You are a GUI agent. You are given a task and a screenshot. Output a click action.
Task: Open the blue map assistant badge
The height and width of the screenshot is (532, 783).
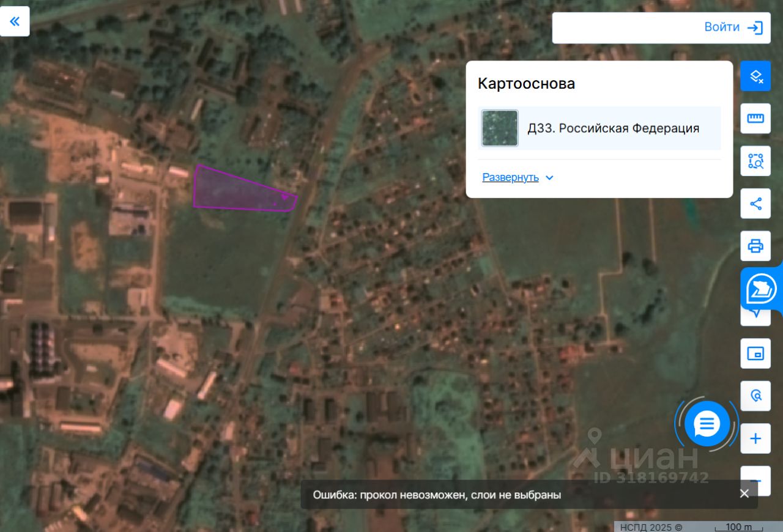(x=762, y=289)
